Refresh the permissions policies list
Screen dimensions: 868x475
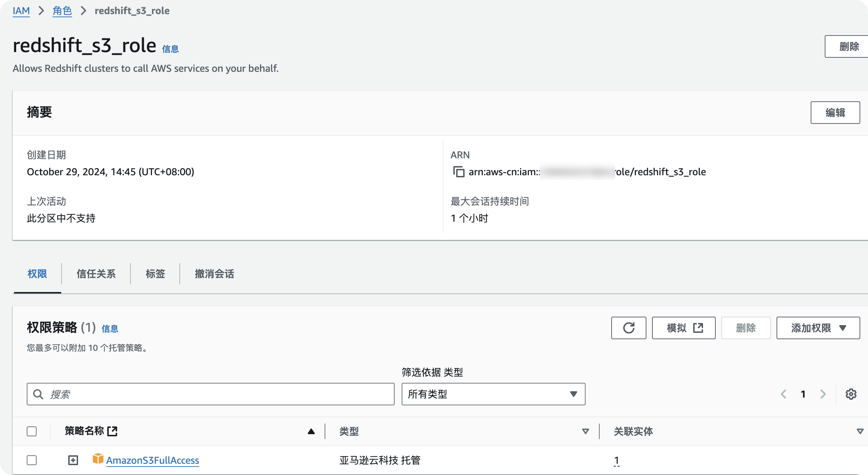coord(628,328)
